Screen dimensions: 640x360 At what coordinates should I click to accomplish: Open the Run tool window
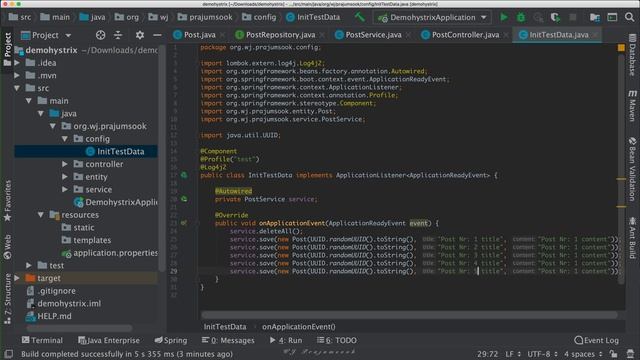coord(286,340)
